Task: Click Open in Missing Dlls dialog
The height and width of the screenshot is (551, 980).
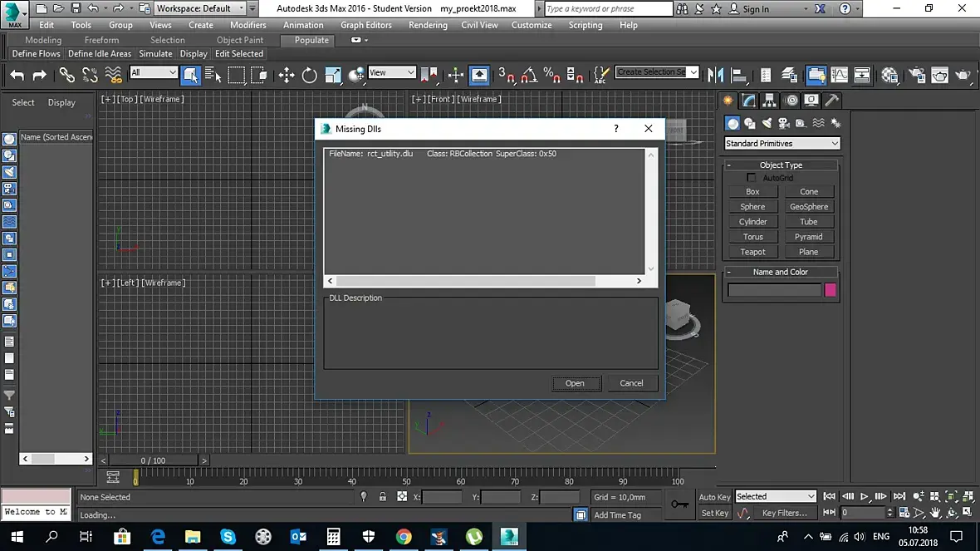Action: [x=575, y=383]
